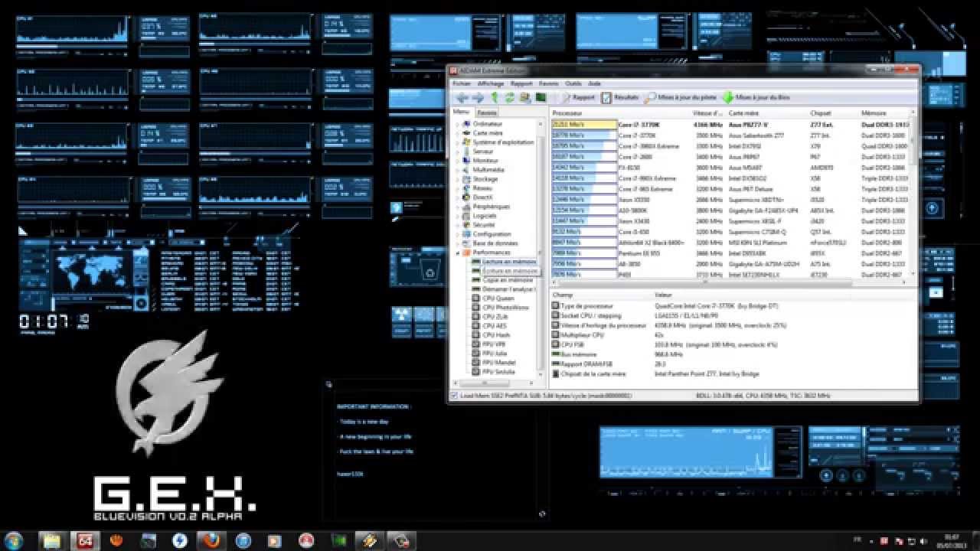The height and width of the screenshot is (551, 980).
Task: Expand the Réseau tree arrow
Action: 458,188
